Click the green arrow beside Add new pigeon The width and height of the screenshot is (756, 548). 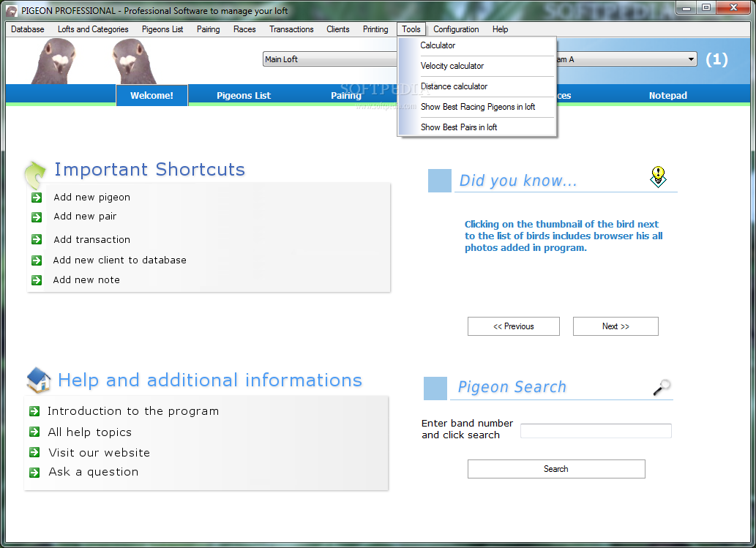37,197
